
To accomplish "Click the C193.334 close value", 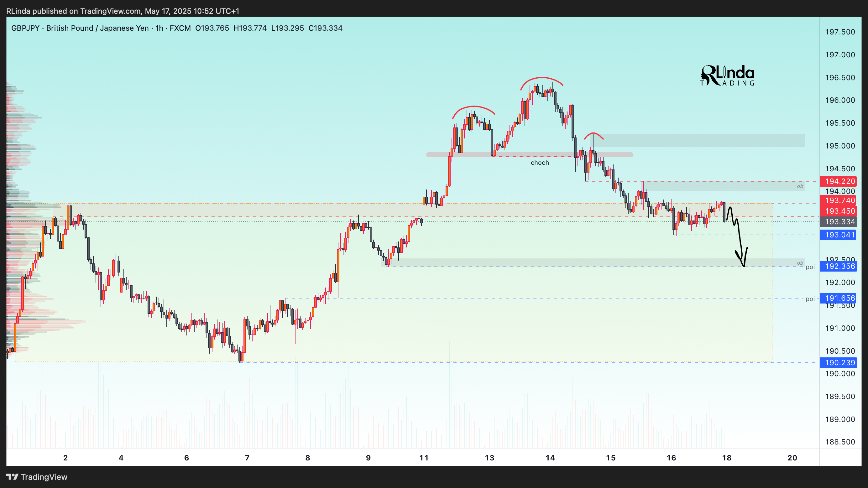I will click(x=326, y=28).
